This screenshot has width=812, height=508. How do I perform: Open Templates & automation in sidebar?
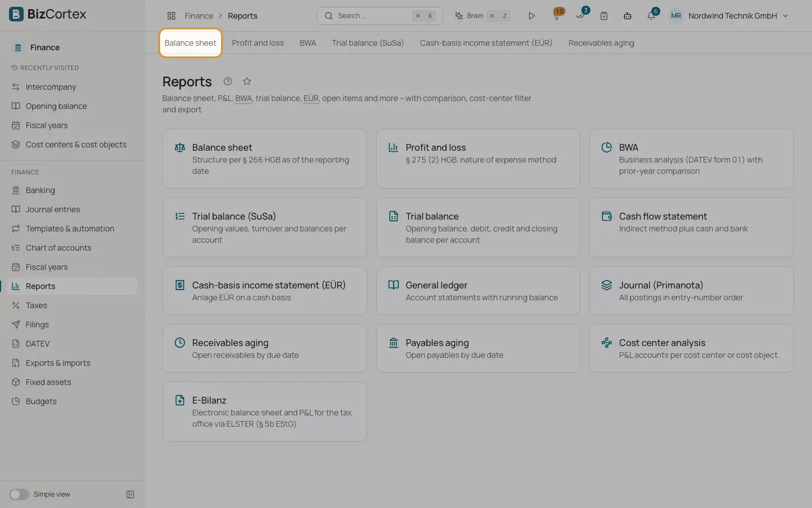(72, 229)
